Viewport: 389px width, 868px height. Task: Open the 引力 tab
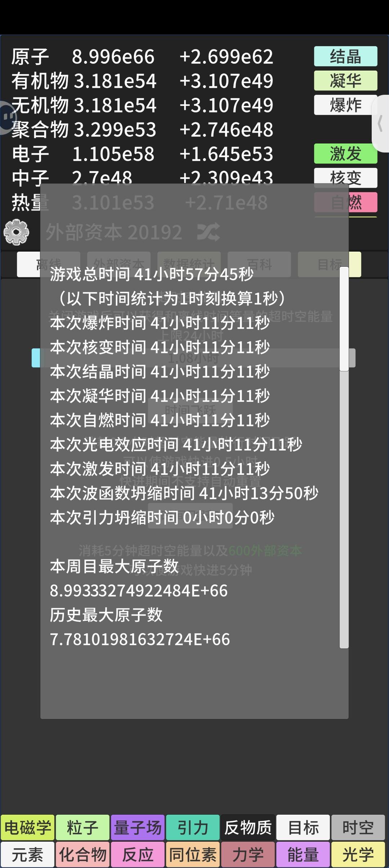point(193,827)
